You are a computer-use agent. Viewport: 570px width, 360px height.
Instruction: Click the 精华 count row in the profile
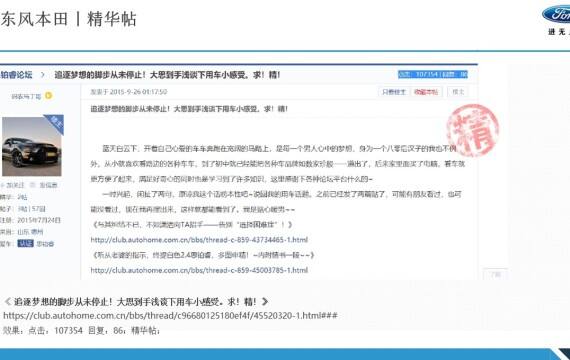(x=14, y=197)
